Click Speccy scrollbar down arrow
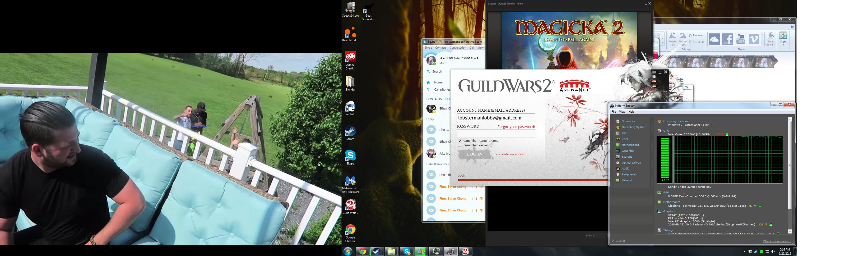This screenshot has height=256, width=868. pos(789,231)
